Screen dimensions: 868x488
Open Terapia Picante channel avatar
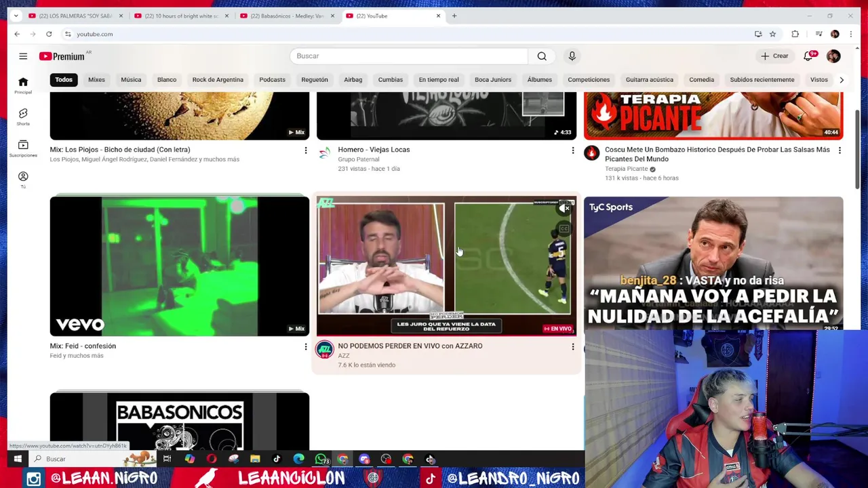click(592, 152)
